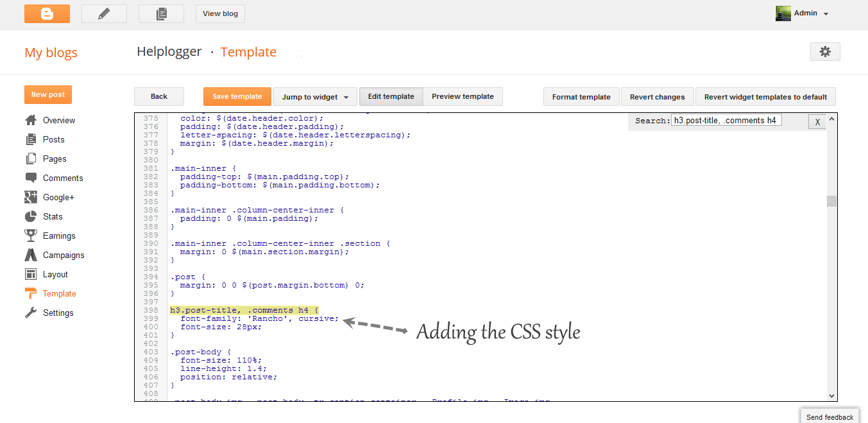Viewport: 868px width, 423px height.
Task: Click the Stats pie chart icon
Action: click(x=31, y=216)
